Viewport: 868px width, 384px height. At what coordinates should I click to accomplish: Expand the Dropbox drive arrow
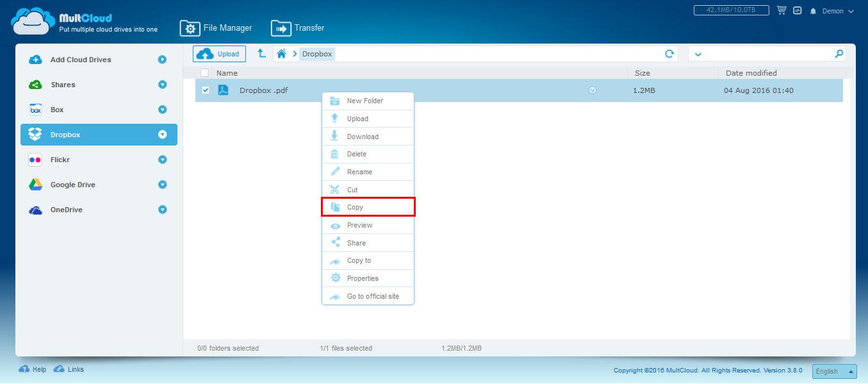(162, 135)
